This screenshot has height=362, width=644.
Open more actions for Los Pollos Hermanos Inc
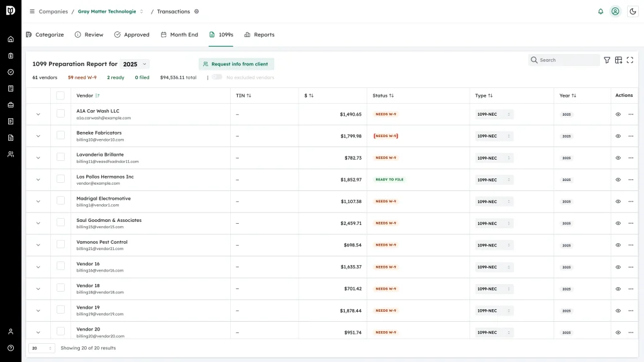pyautogui.click(x=631, y=180)
